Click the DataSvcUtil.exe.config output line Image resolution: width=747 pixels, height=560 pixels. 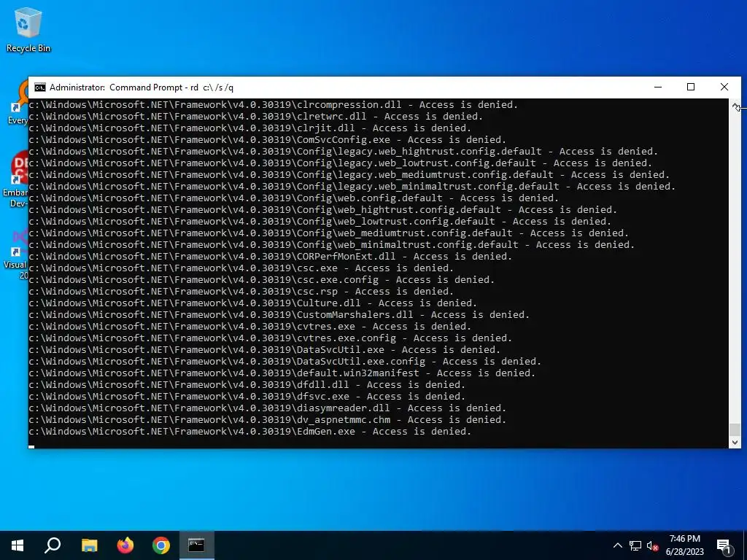[x=285, y=362]
